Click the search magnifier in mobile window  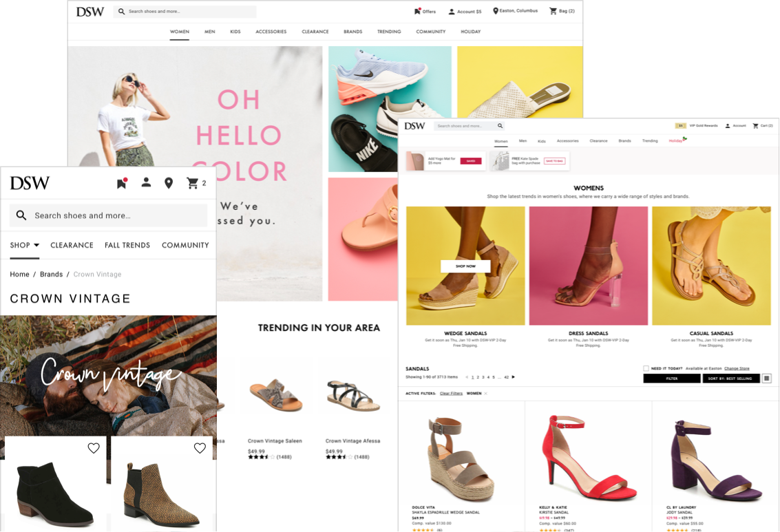(21, 215)
